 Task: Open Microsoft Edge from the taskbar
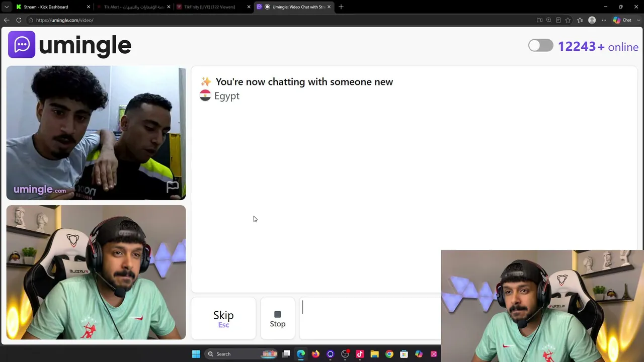pos(301,354)
